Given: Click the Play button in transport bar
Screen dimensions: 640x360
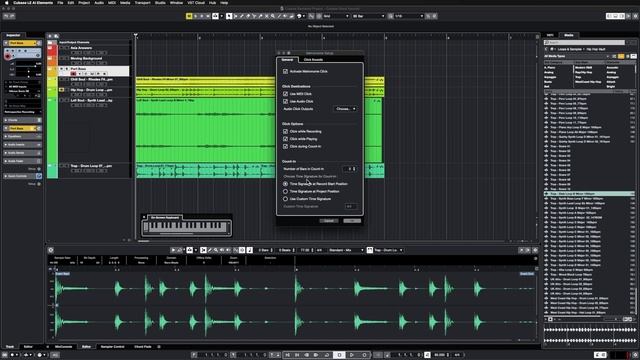Looking at the screenshot, I should 351,355.
